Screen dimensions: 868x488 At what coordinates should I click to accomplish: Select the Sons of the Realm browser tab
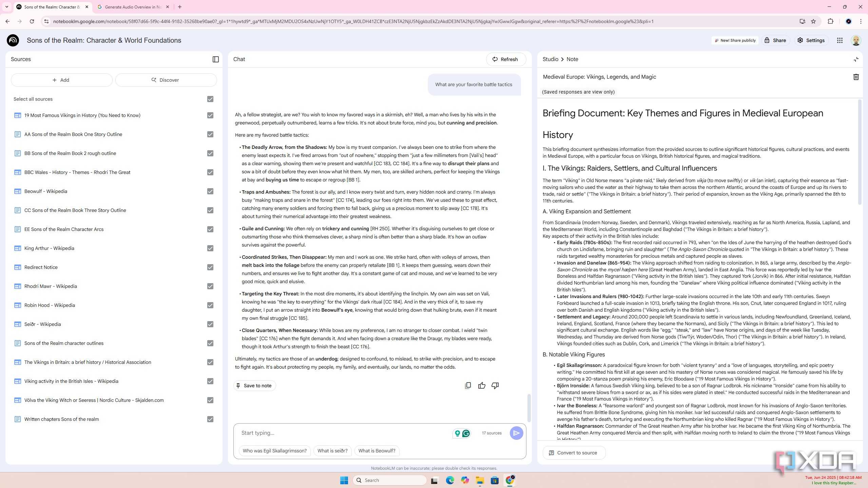[52, 7]
